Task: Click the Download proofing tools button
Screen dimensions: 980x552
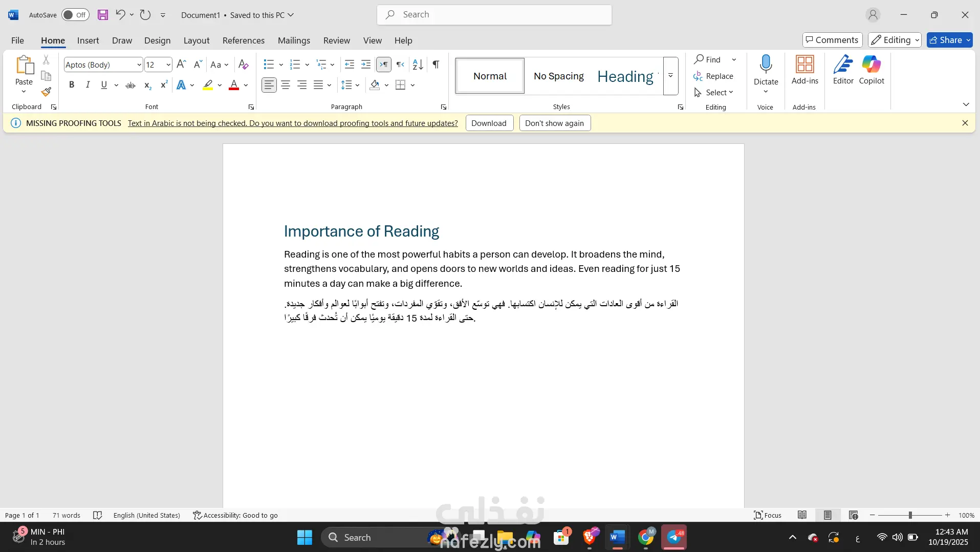Action: pos(489,123)
